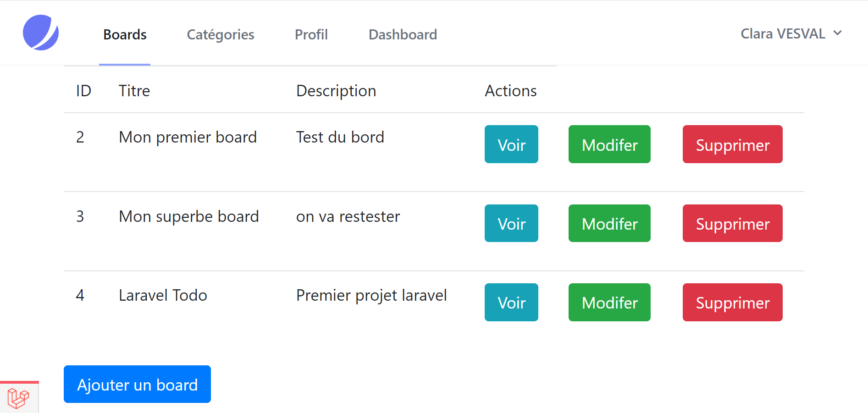Remove Laravel Todo using Supprimer
The width and height of the screenshot is (868, 413).
[x=732, y=302]
